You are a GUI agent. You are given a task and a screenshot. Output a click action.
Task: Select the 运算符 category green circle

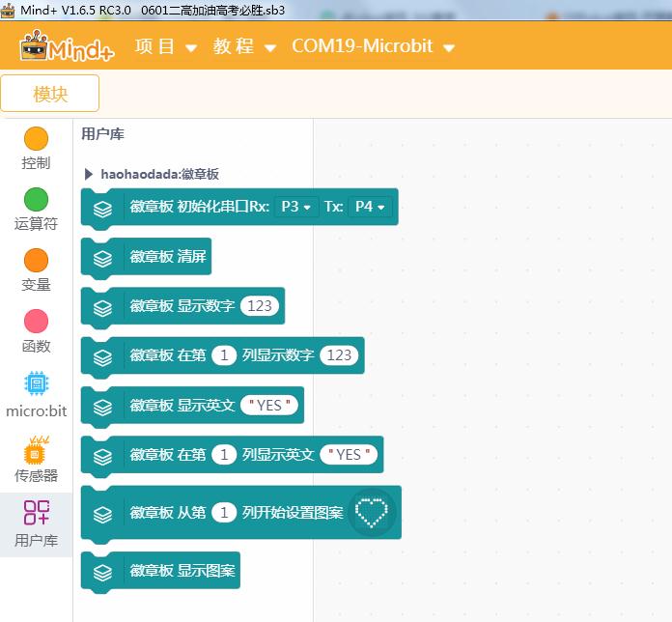tap(37, 199)
